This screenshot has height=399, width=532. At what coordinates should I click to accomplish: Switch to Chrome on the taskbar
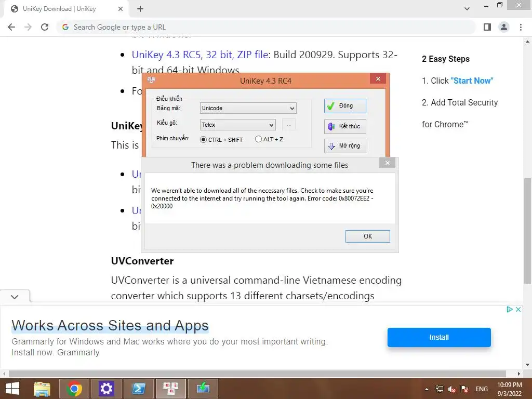click(x=74, y=389)
